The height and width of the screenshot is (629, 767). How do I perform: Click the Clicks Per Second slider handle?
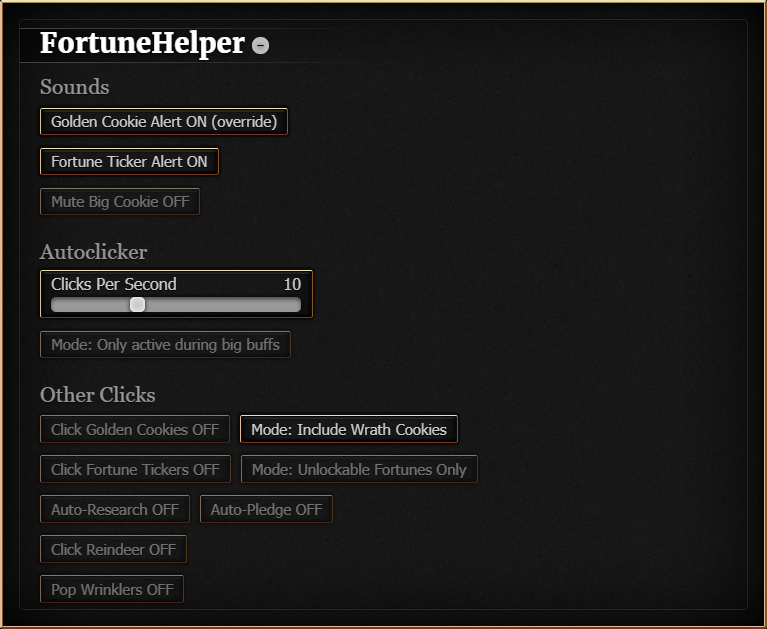[137, 304]
